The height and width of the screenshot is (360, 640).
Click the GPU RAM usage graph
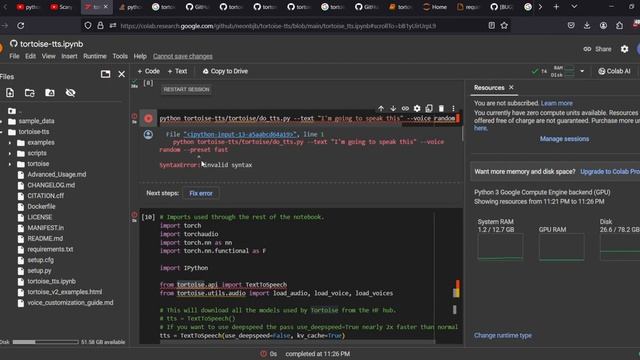(561, 247)
